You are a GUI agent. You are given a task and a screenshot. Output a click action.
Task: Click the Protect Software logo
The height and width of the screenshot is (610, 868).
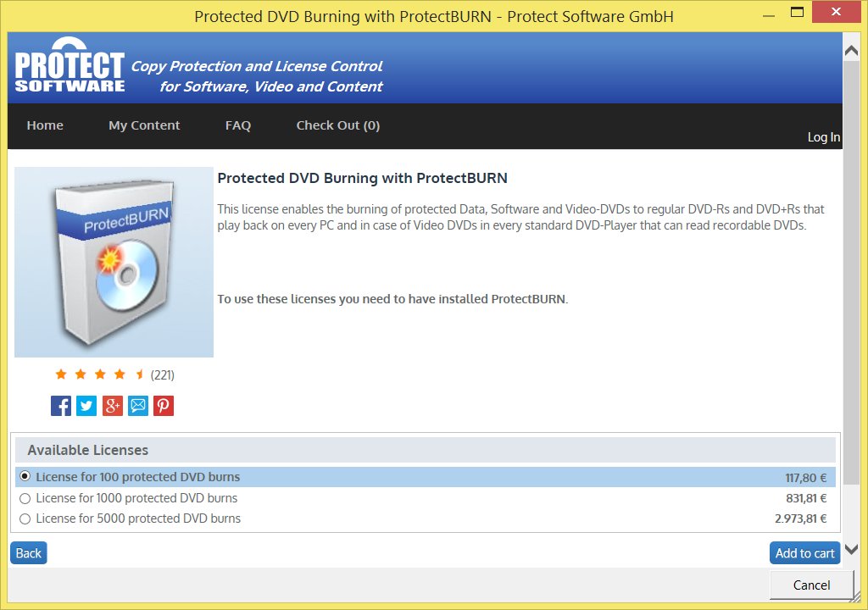coord(70,66)
